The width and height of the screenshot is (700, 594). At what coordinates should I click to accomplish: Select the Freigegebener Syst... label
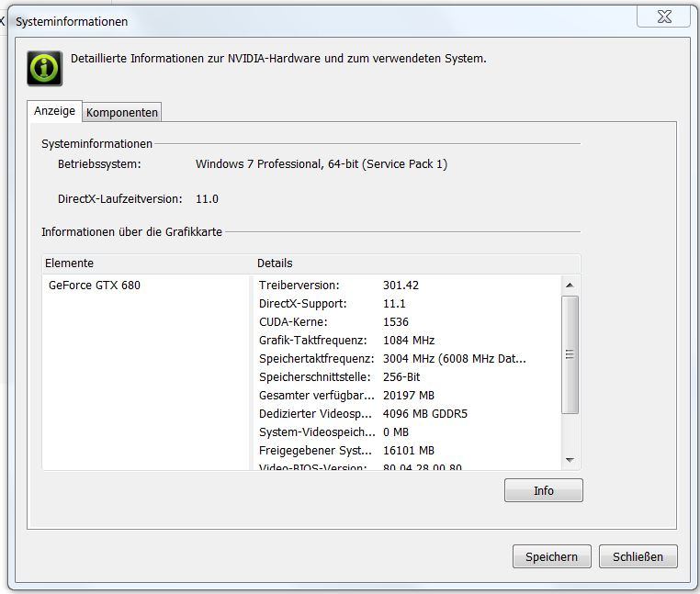[x=315, y=450]
